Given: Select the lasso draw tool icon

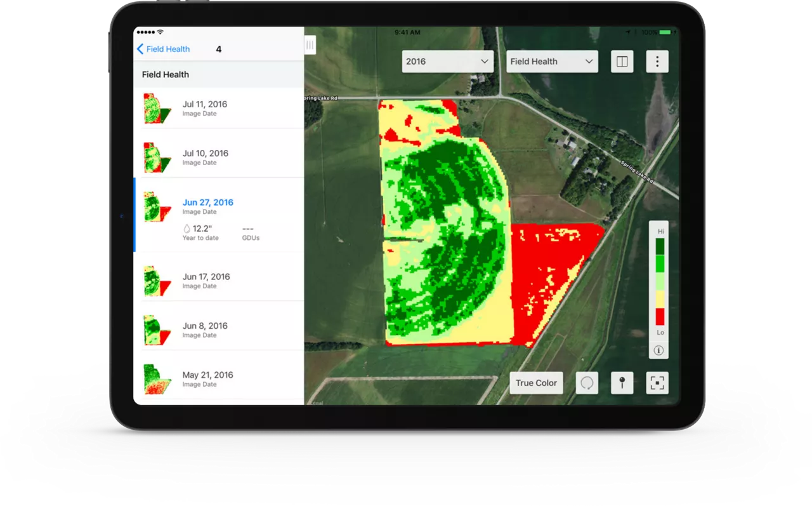Looking at the screenshot, I should [x=587, y=383].
